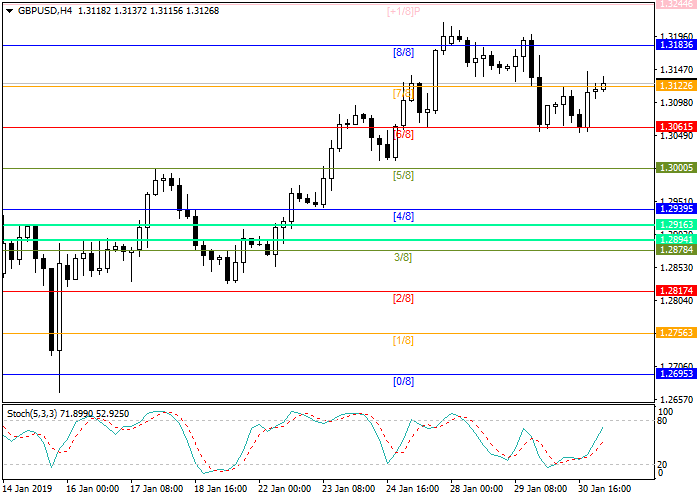Click the red 1.28174 price tag

click(675, 291)
